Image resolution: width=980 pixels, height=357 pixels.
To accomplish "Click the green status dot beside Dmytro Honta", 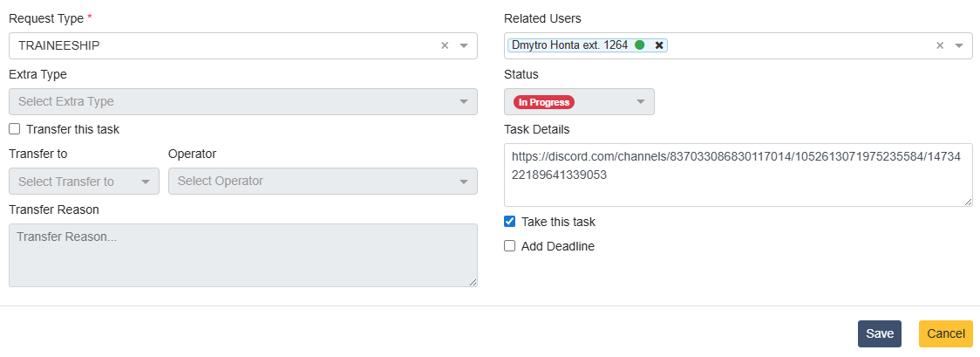I will pos(640,45).
